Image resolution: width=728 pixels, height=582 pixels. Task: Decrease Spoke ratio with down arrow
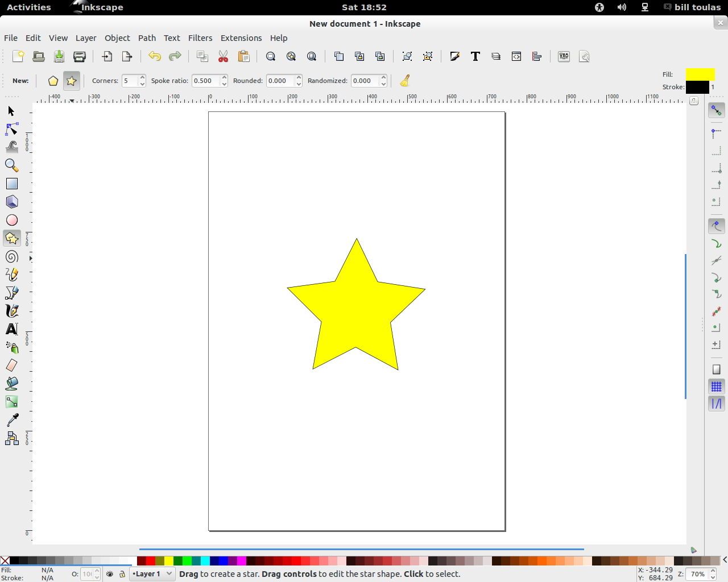224,84
